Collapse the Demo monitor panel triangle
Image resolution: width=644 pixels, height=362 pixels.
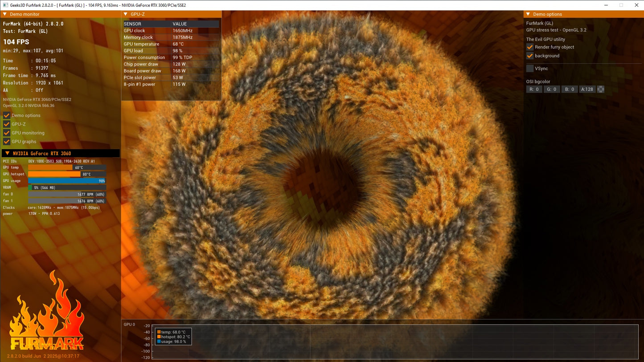click(5, 14)
